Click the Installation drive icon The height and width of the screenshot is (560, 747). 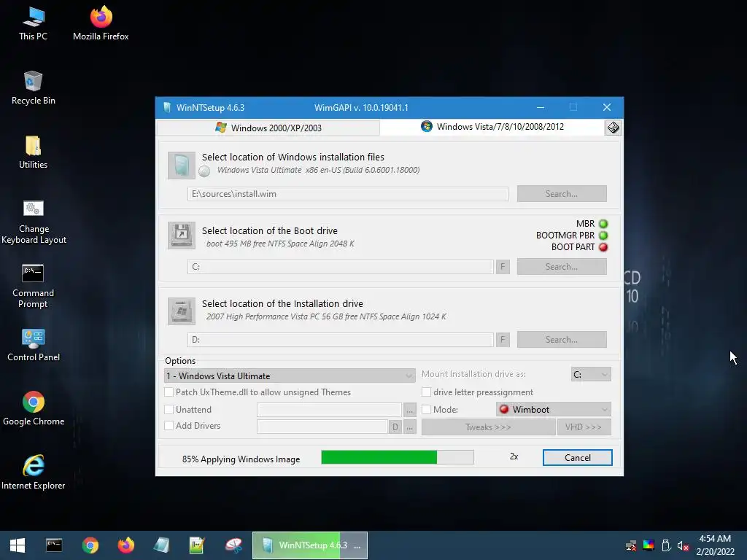click(182, 311)
